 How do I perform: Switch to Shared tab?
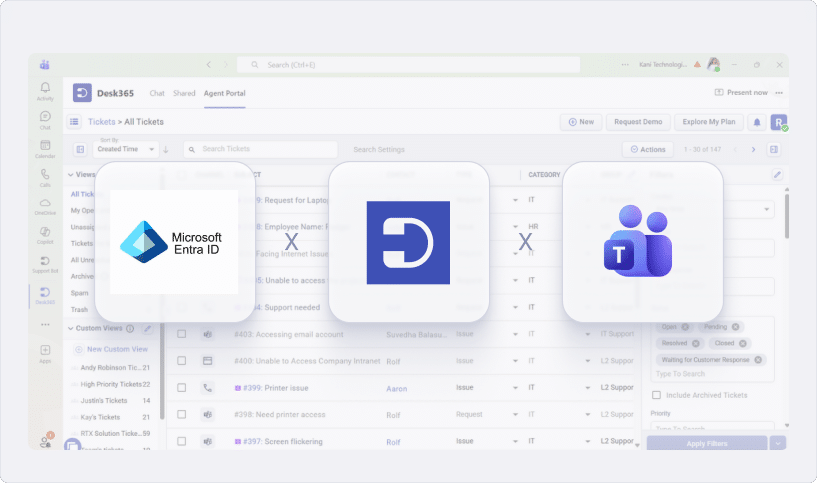point(184,93)
